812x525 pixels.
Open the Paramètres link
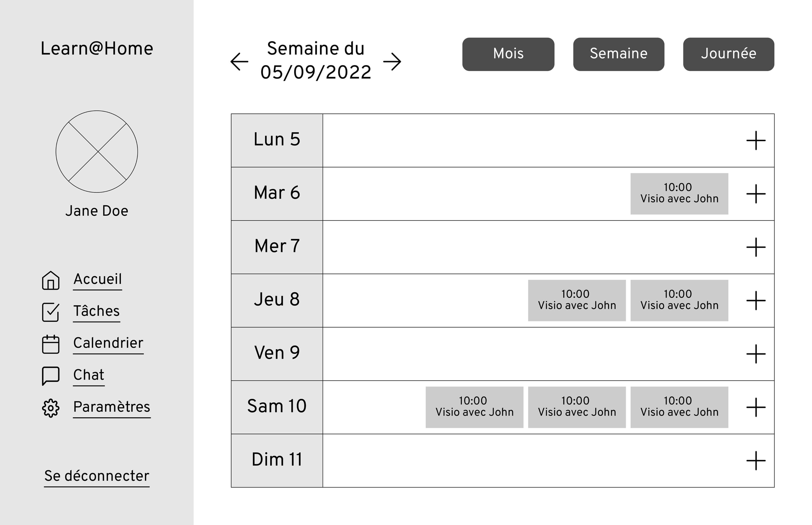click(111, 407)
